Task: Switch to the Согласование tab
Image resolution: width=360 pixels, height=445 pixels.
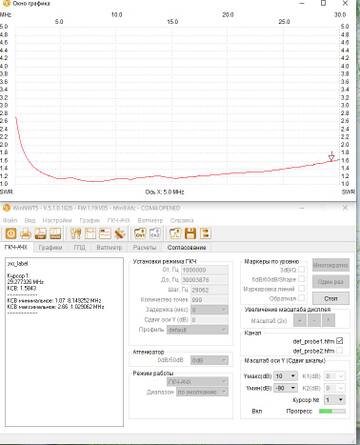Action: tap(187, 247)
